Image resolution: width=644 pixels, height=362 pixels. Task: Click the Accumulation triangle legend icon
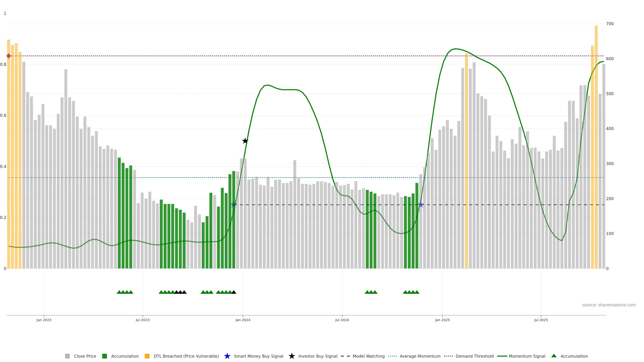pyautogui.click(x=554, y=356)
